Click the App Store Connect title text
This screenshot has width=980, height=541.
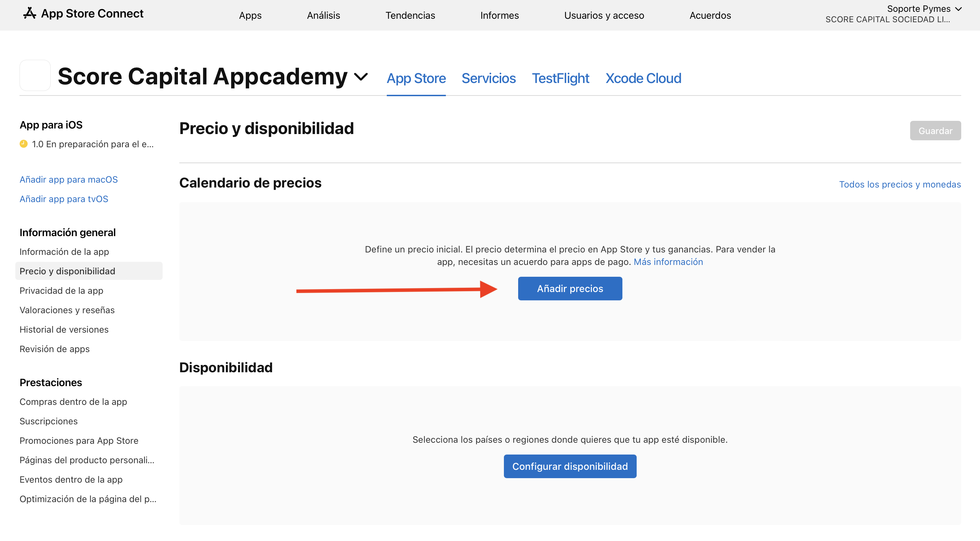[92, 13]
